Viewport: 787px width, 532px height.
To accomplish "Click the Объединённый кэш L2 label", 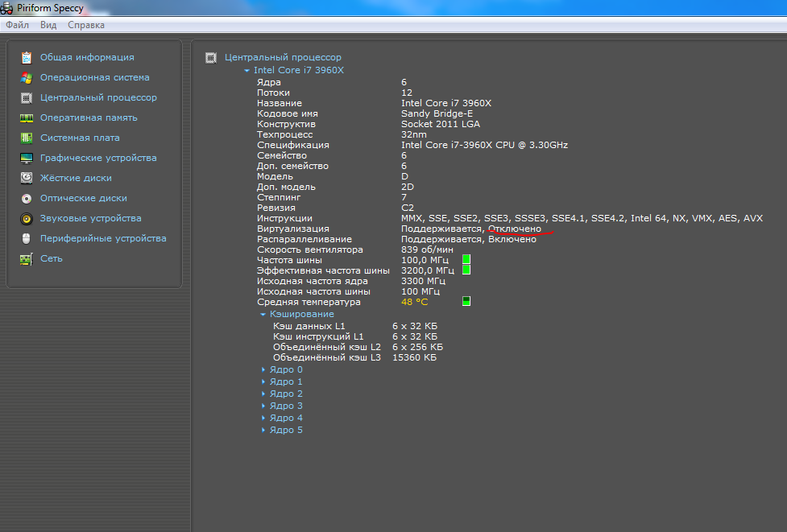I will (x=327, y=347).
